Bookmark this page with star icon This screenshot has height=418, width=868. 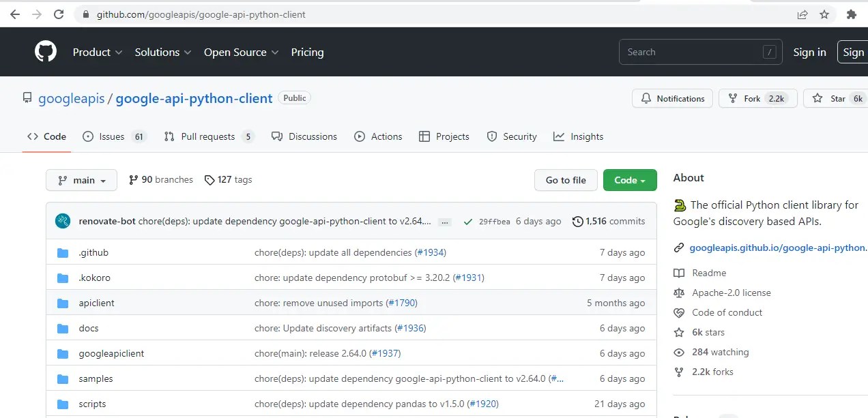point(824,14)
